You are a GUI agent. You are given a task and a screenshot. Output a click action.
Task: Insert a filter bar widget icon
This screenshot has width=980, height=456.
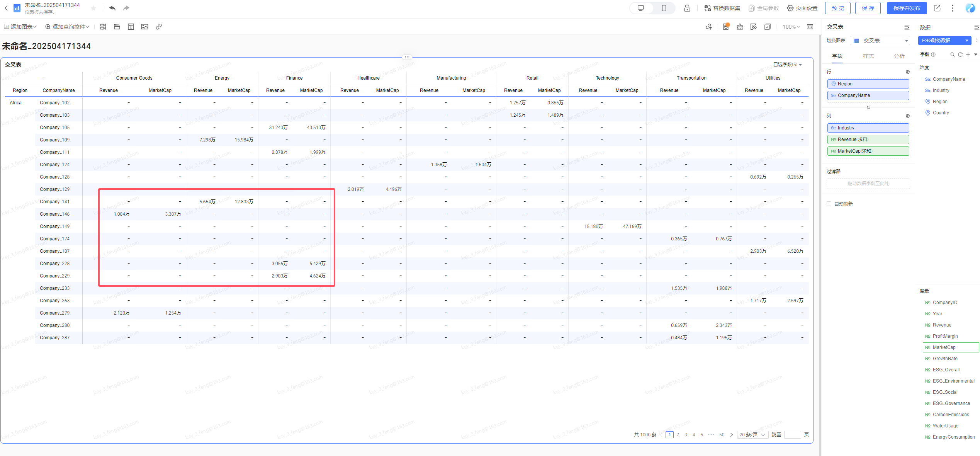103,27
